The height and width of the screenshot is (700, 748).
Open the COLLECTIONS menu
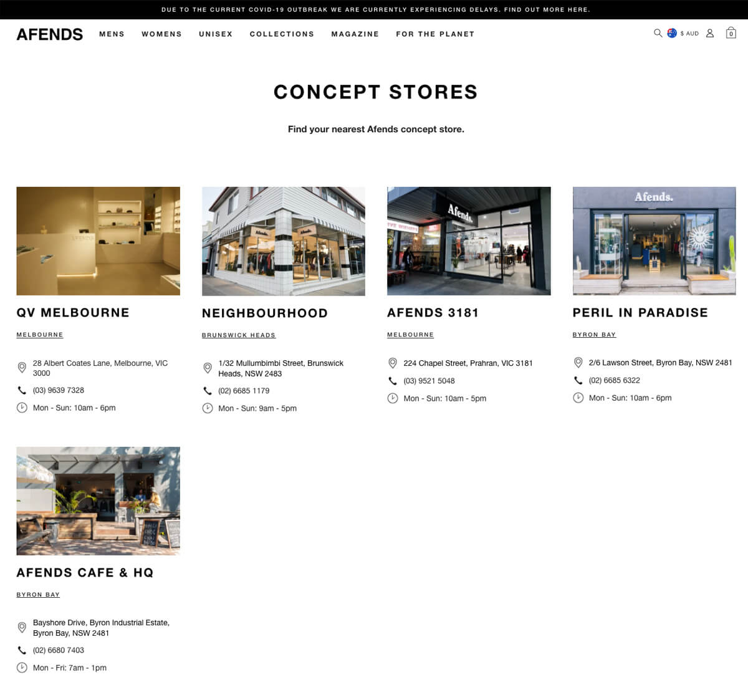click(282, 34)
